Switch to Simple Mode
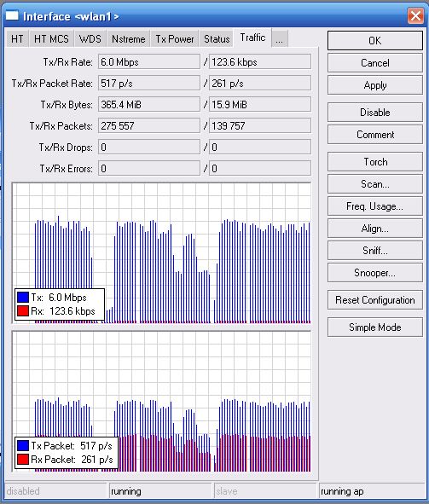 375,327
